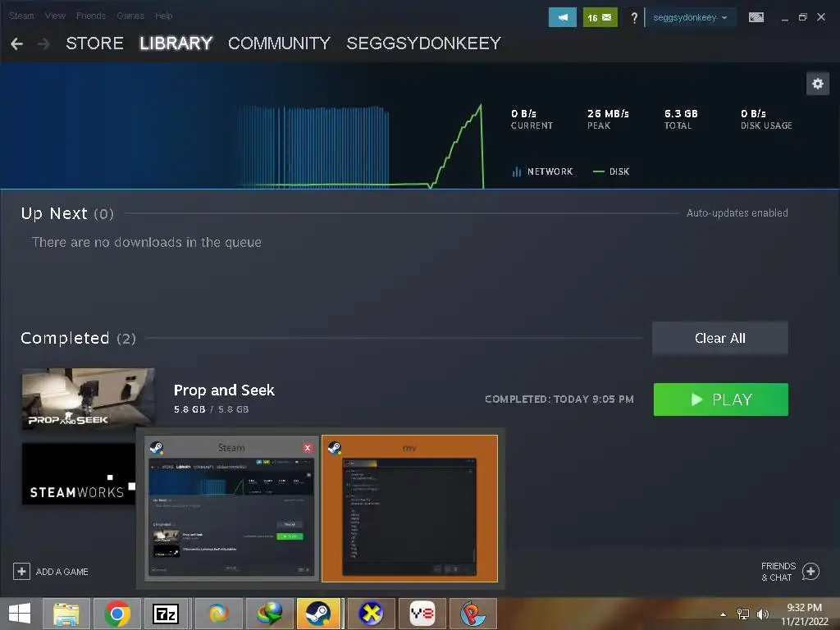Open the swirl browser taskbar icon
This screenshot has width=840, height=630.
(218, 614)
